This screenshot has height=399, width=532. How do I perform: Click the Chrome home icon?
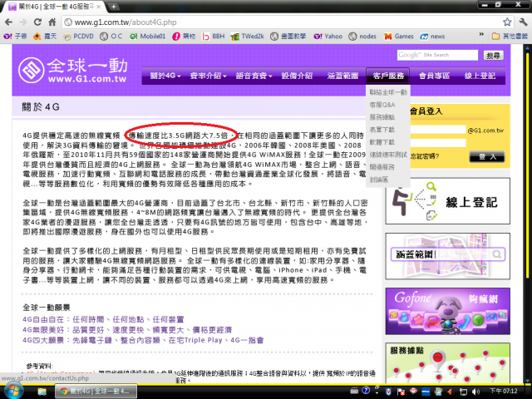52,22
